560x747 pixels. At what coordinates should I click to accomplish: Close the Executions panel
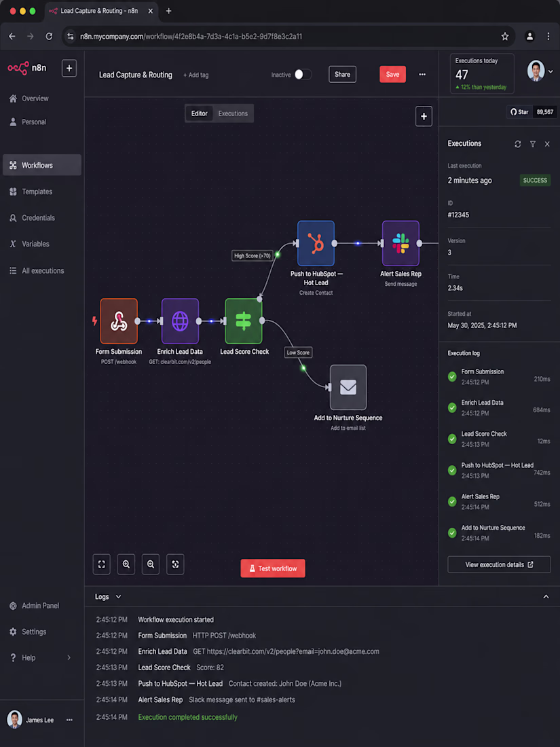[547, 144]
